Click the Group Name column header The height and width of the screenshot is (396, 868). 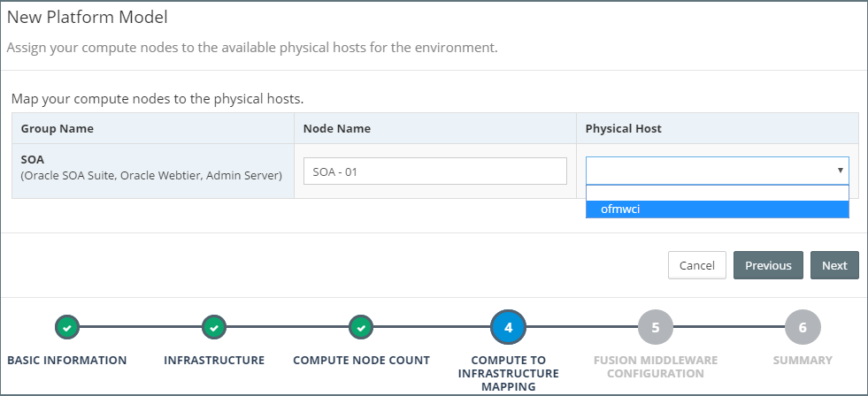point(58,129)
